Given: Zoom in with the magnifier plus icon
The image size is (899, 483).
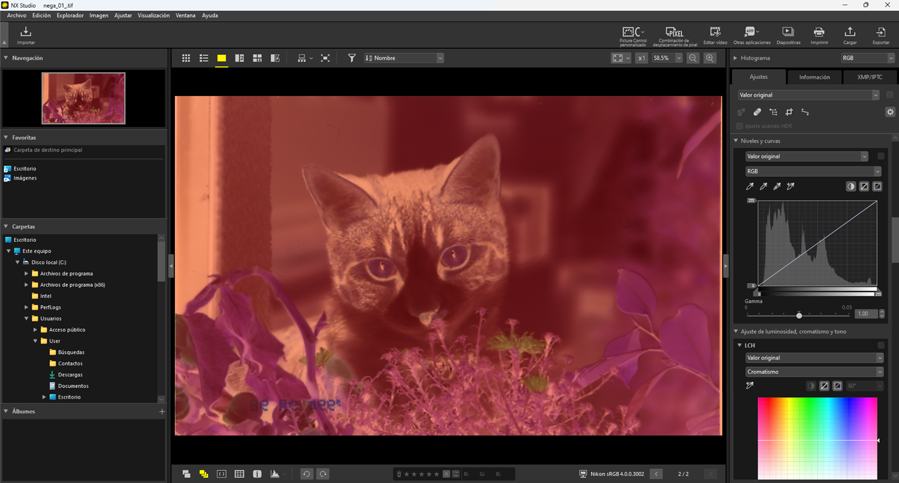Looking at the screenshot, I should (x=710, y=59).
